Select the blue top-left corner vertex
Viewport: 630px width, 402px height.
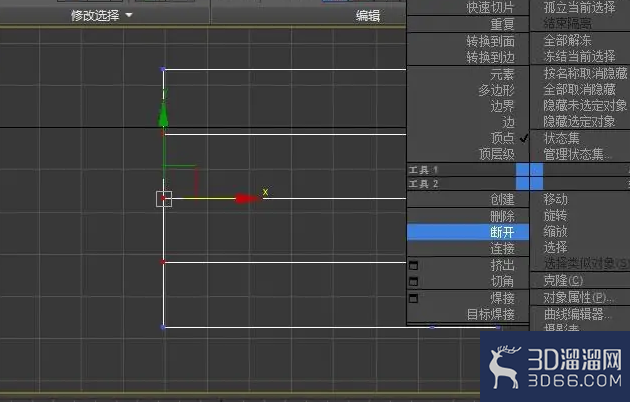163,69
